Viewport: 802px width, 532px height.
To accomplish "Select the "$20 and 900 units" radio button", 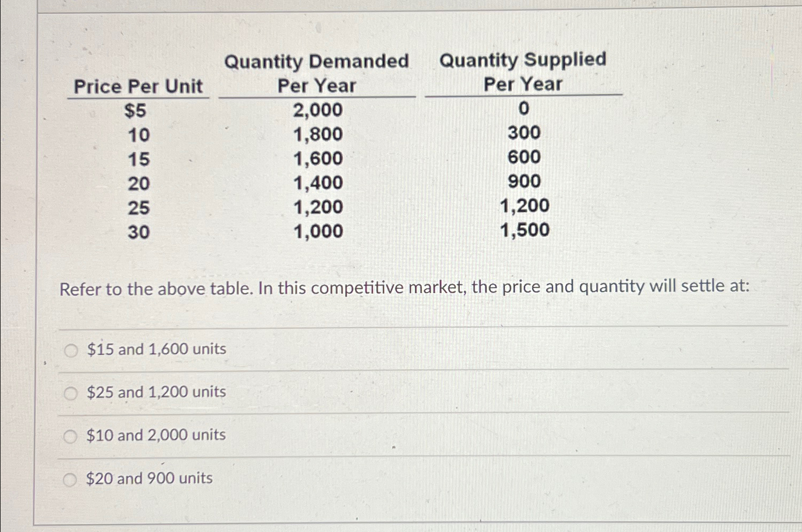I will 71,479.
